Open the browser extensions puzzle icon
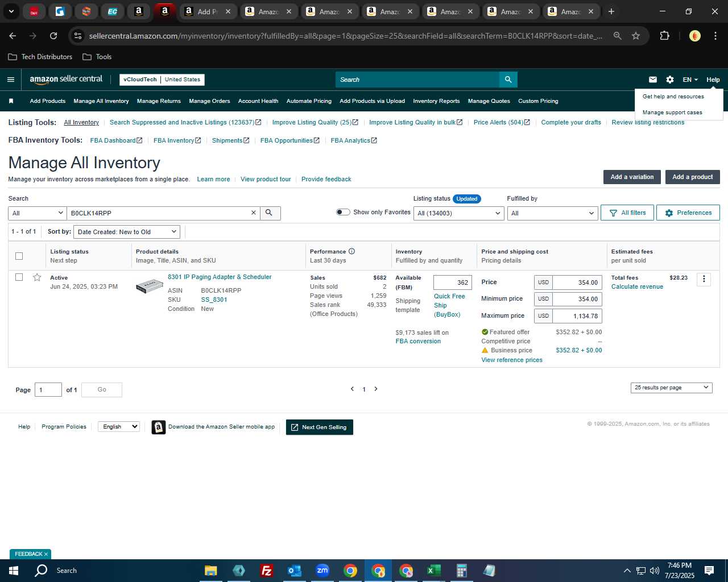The height and width of the screenshot is (582, 728). (x=664, y=36)
